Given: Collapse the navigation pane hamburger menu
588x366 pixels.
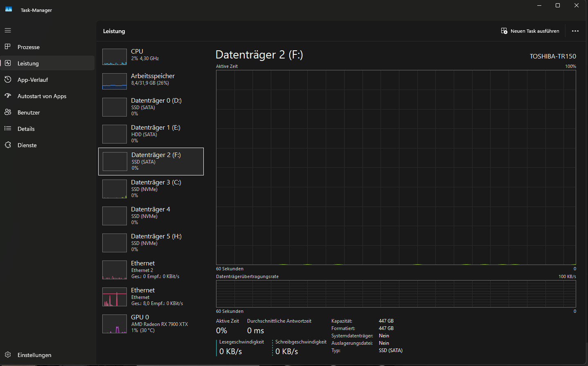Looking at the screenshot, I should click(7, 30).
